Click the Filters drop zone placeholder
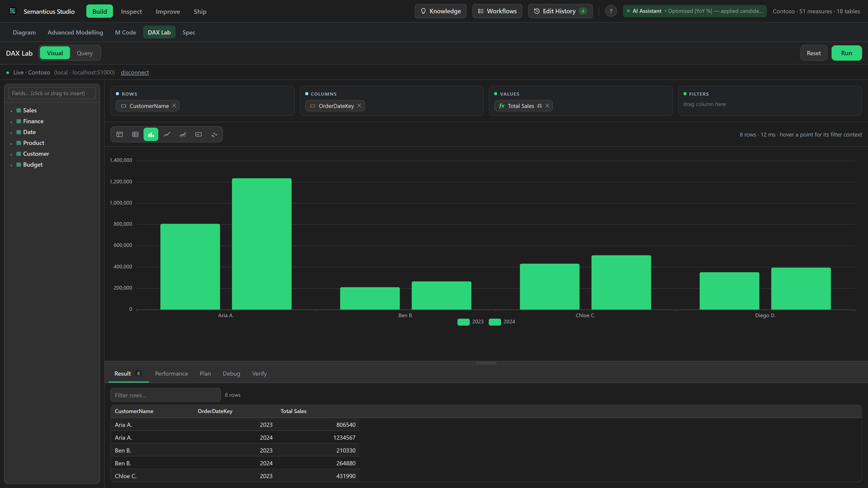 point(704,104)
